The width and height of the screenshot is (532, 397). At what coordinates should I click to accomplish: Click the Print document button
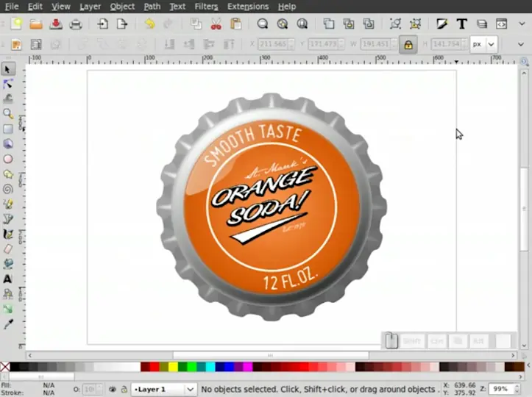coord(75,24)
